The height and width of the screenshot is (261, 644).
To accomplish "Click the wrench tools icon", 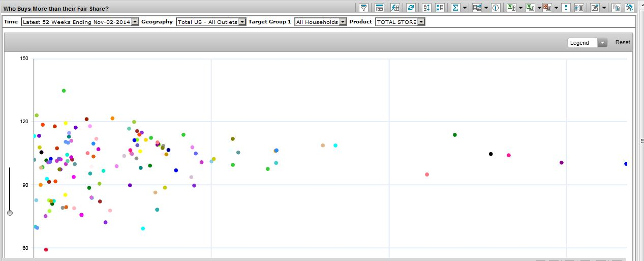I will [x=629, y=8].
